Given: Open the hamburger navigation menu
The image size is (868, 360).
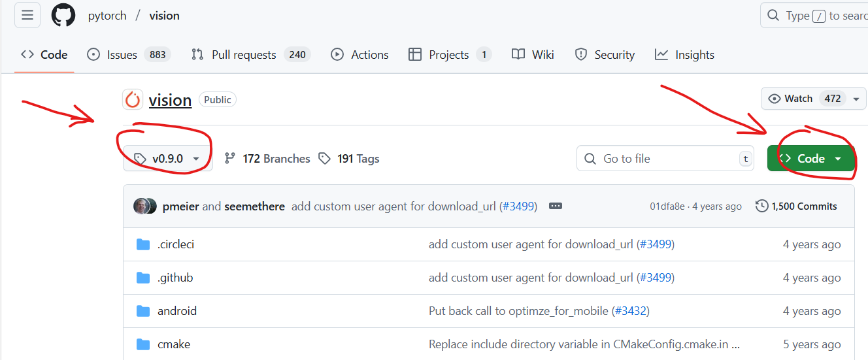Looking at the screenshot, I should (27, 15).
